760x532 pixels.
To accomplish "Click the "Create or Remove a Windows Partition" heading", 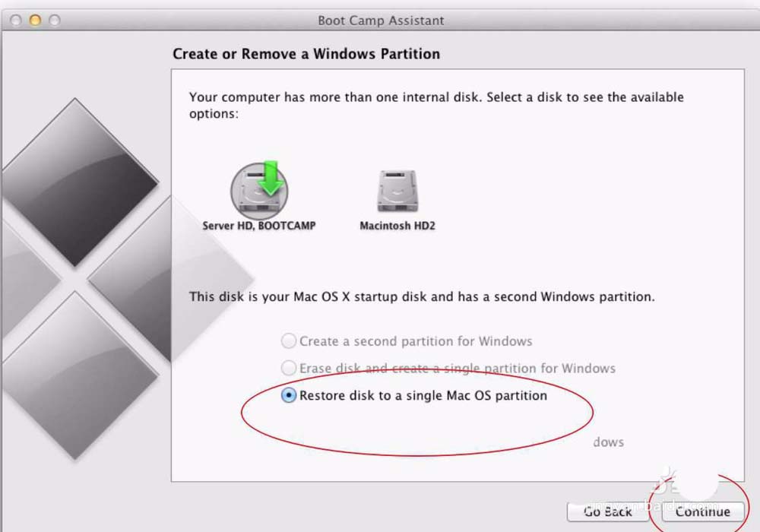I will coord(306,54).
